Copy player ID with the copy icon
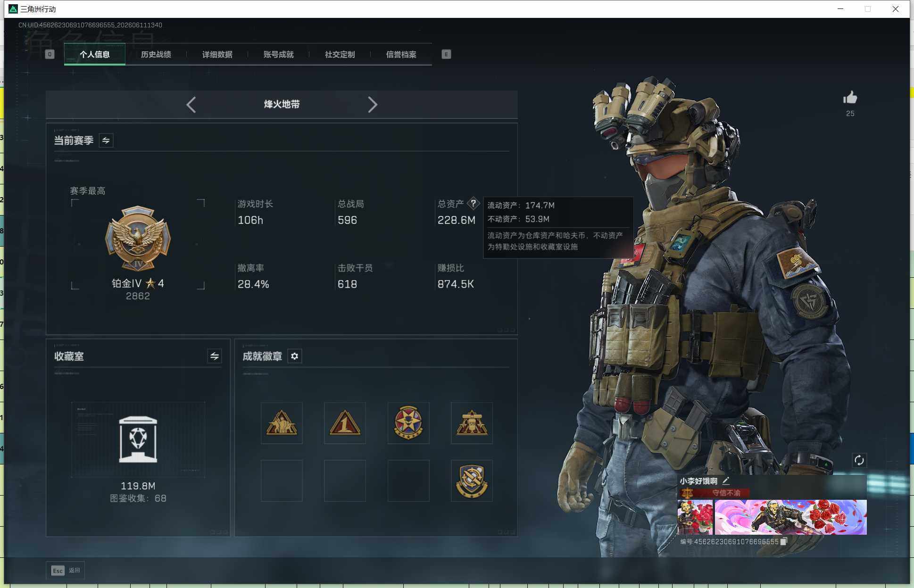Screen dimensions: 914x588 tap(784, 541)
